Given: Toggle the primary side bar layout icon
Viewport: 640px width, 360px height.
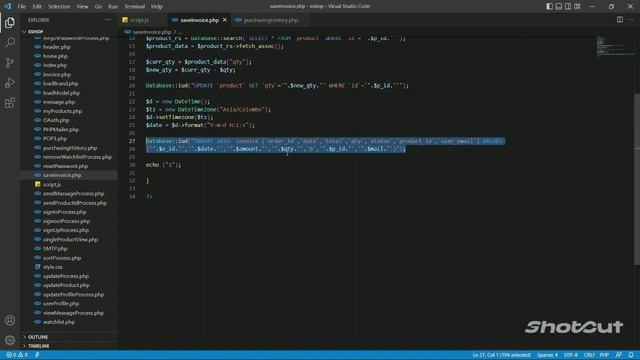Looking at the screenshot, I should point(549,6).
